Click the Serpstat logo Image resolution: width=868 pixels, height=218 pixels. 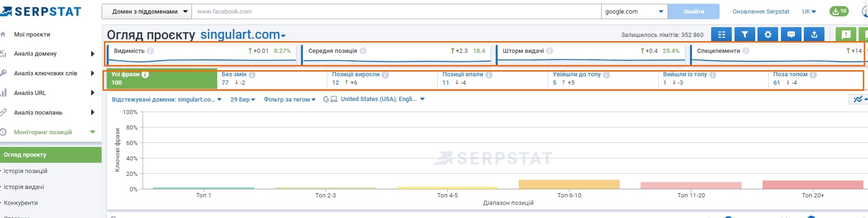click(x=41, y=12)
